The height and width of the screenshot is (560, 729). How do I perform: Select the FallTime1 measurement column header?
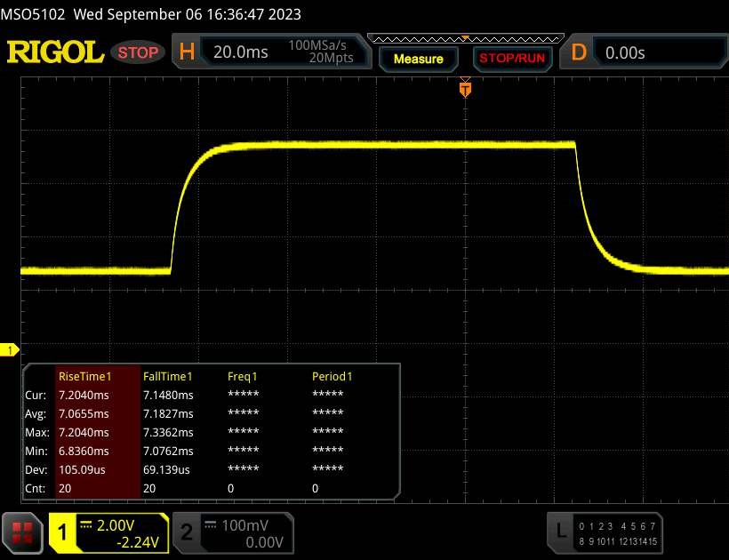[168, 376]
